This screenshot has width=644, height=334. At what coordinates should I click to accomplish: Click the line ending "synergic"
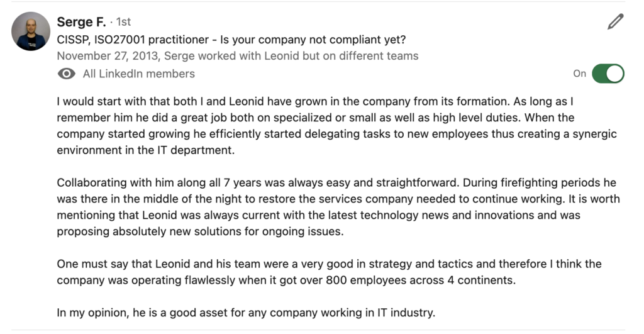click(337, 135)
